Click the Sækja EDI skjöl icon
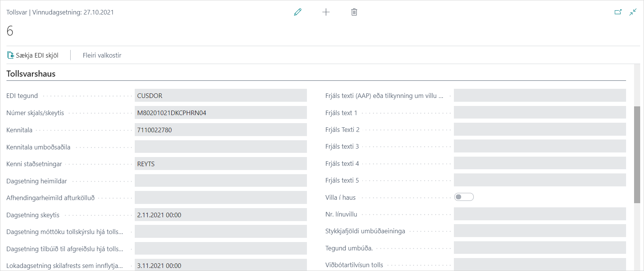The width and height of the screenshot is (644, 271). pos(11,55)
